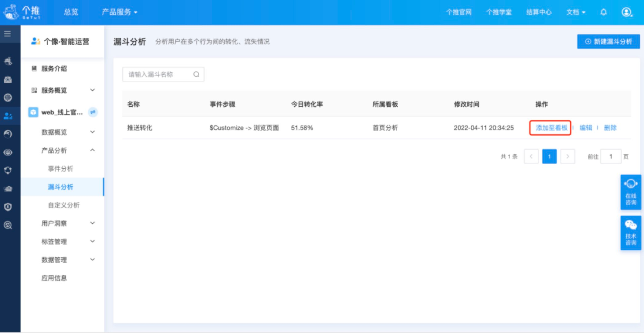Click the second icon in the dark rail
Image resolution: width=644 pixels, height=333 pixels.
8,80
